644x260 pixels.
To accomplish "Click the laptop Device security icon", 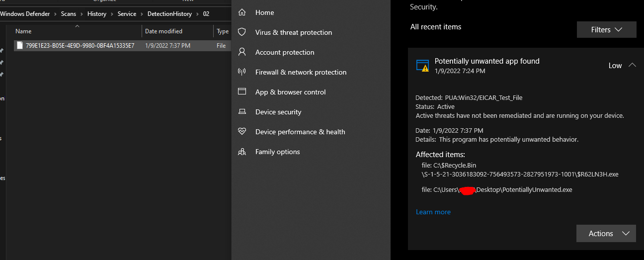I will (x=242, y=111).
